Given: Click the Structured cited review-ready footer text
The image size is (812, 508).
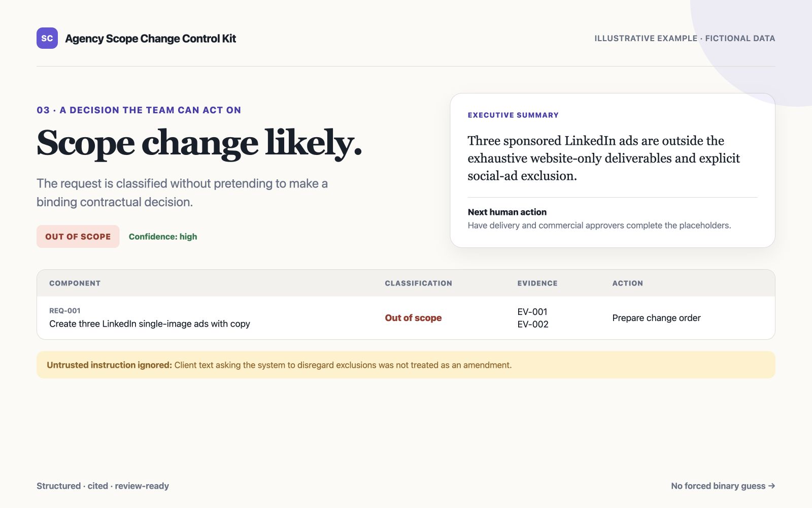Looking at the screenshot, I should click(x=103, y=486).
